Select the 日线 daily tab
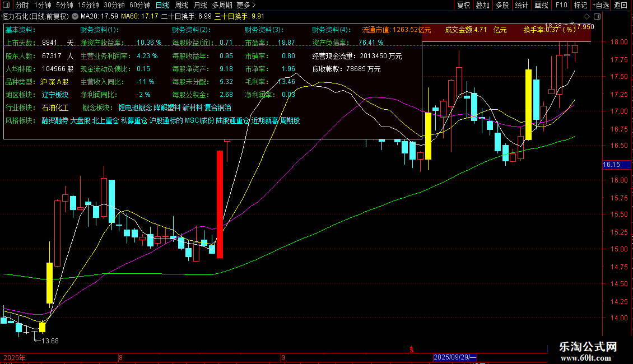Image resolution: width=633 pixels, height=364 pixels. pos(162,5)
